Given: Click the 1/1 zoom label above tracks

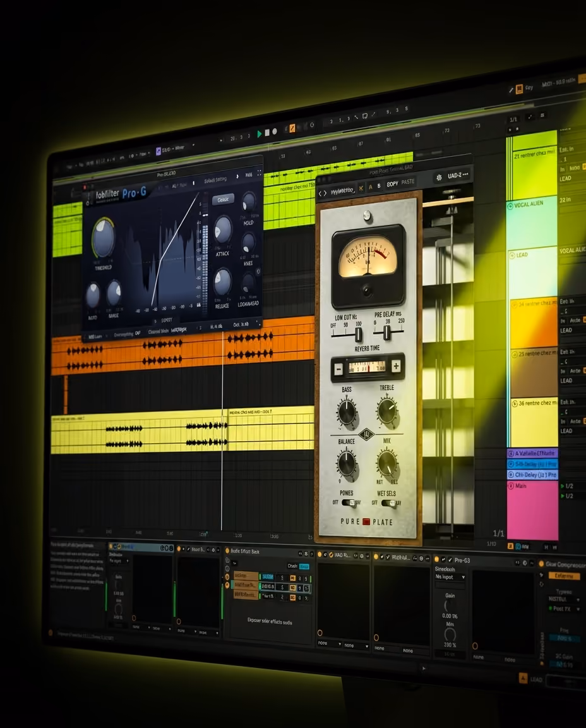Looking at the screenshot, I should (513, 119).
